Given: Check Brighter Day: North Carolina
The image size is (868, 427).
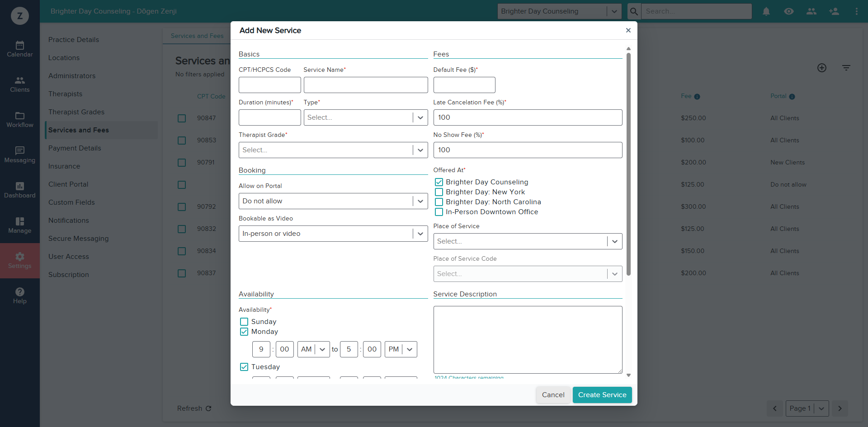Looking at the screenshot, I should 439,202.
